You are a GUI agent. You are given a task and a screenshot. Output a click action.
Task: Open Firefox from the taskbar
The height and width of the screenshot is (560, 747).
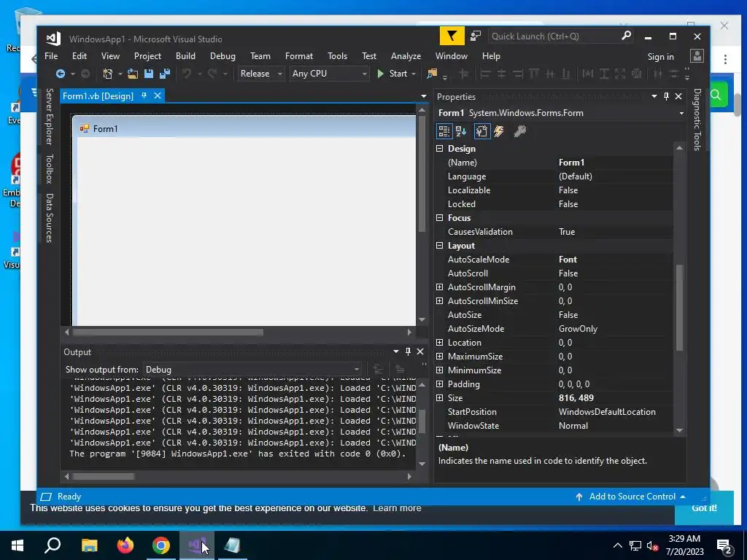(125, 545)
